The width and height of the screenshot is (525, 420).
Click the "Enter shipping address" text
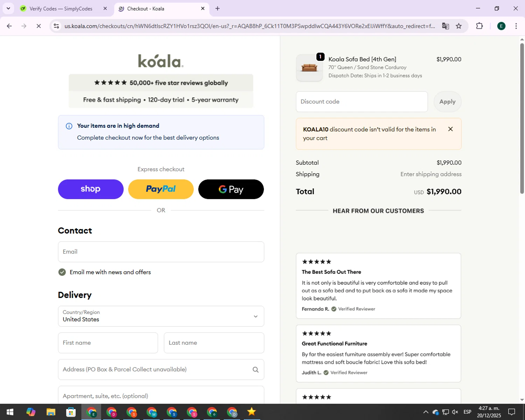[x=431, y=174]
